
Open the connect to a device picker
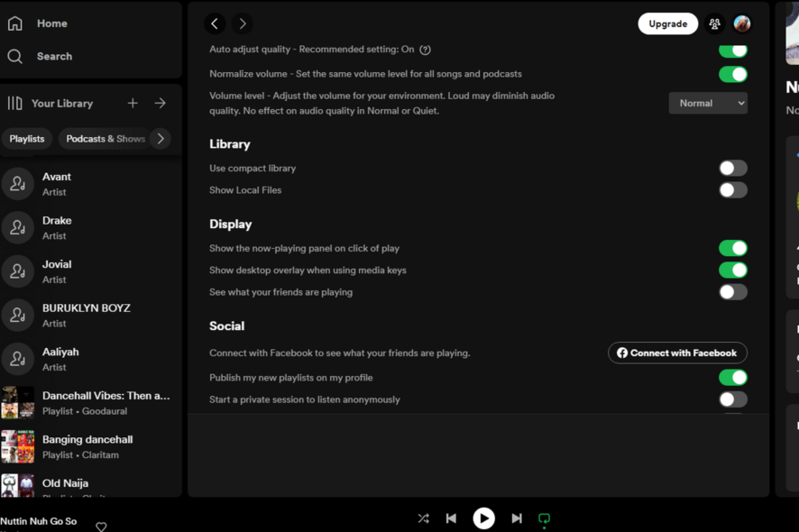click(544, 518)
